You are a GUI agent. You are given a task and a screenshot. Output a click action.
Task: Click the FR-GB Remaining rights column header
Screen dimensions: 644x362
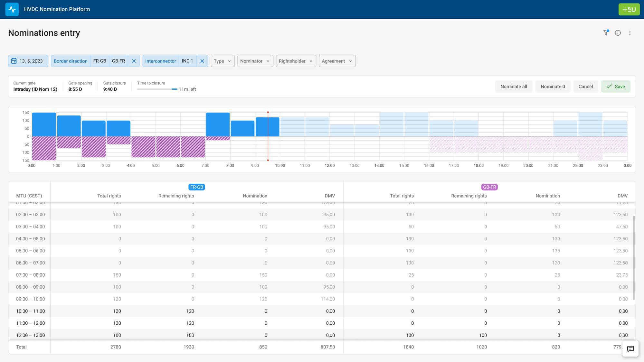click(x=176, y=196)
